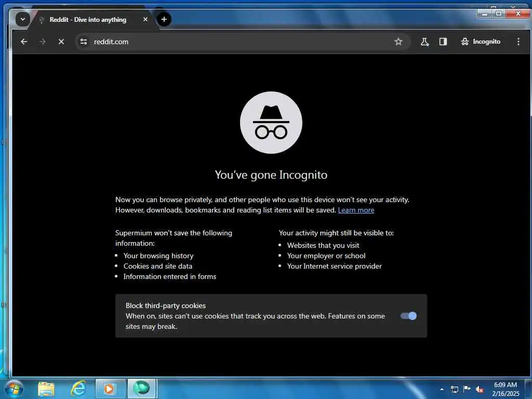
Task: Open Windows Explorer from taskbar
Action: (x=46, y=389)
